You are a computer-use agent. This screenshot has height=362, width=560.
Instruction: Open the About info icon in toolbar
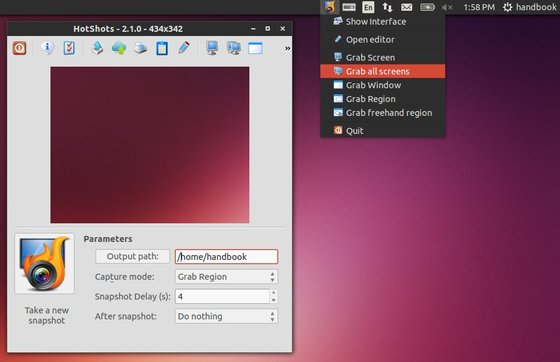(x=47, y=48)
